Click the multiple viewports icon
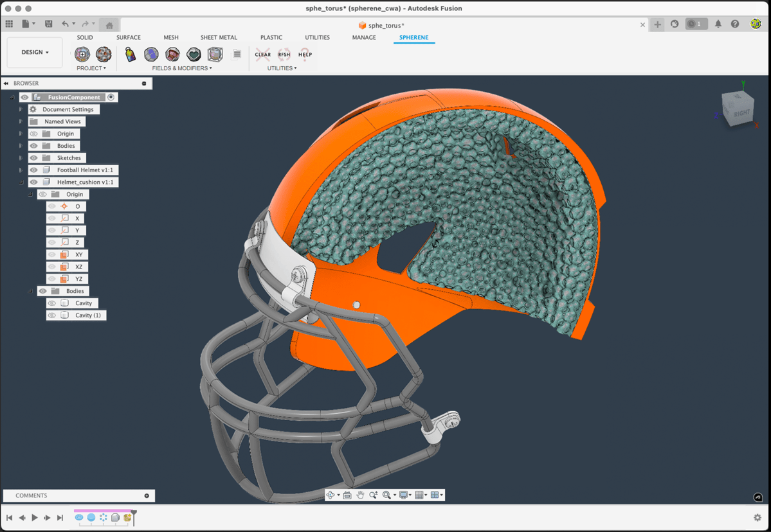The image size is (771, 532). 436,495
